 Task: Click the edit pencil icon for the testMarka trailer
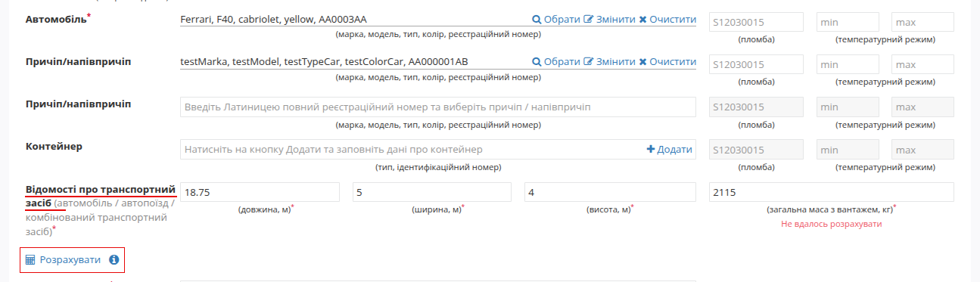[x=589, y=62]
